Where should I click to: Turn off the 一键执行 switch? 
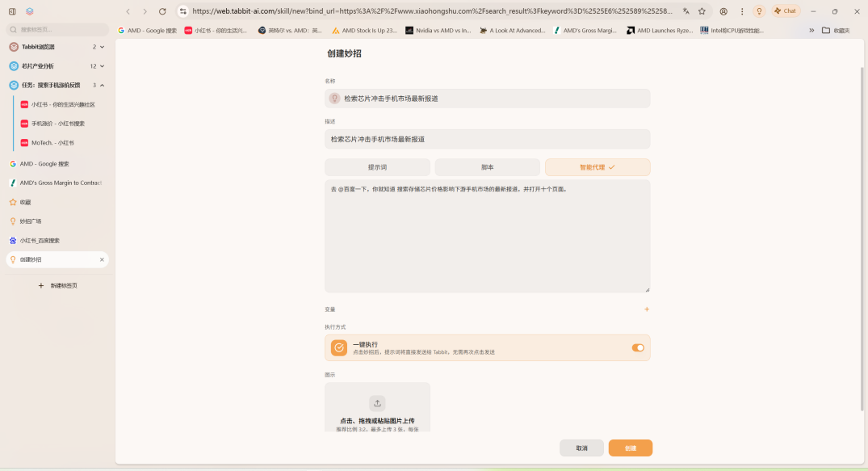click(638, 347)
